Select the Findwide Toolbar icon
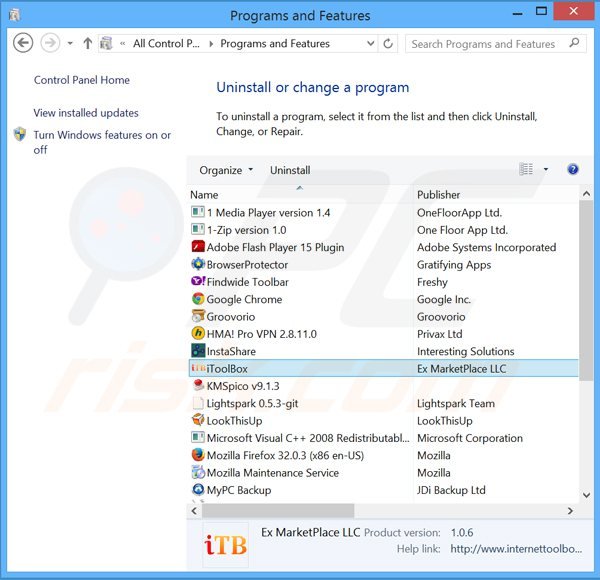The width and height of the screenshot is (600, 580). tap(198, 281)
